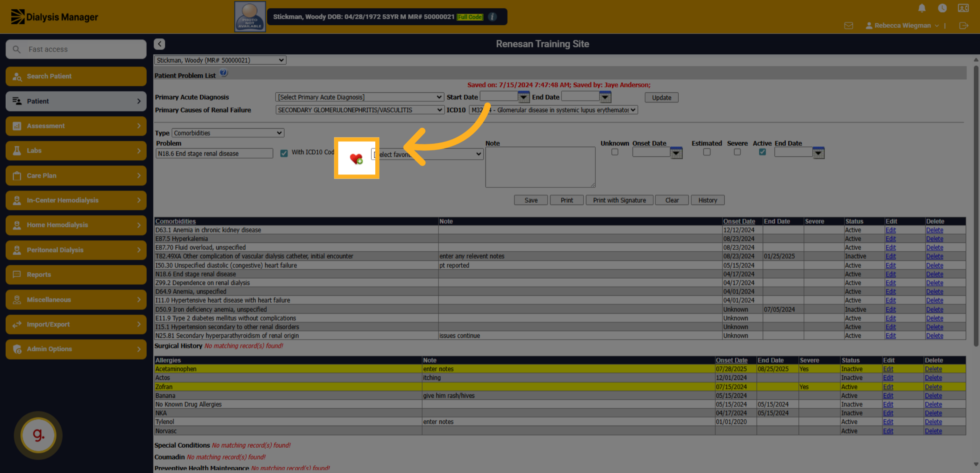Click the Save button
The width and height of the screenshot is (980, 473).
coord(531,200)
